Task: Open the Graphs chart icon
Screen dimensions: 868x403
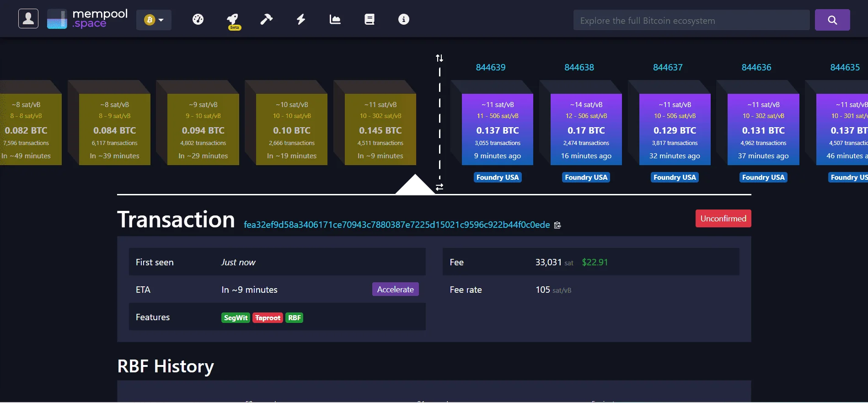Action: pos(335,19)
